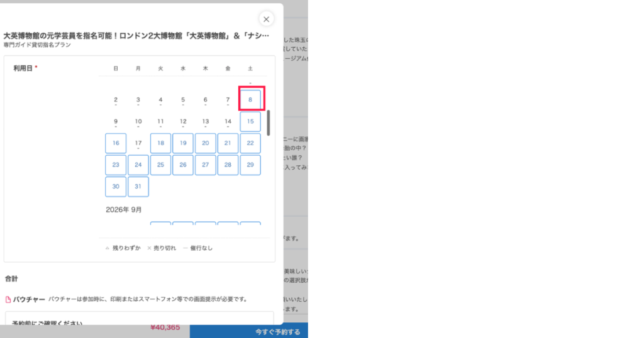Click the unavailable date 5
The width and height of the screenshot is (644, 338).
183,100
